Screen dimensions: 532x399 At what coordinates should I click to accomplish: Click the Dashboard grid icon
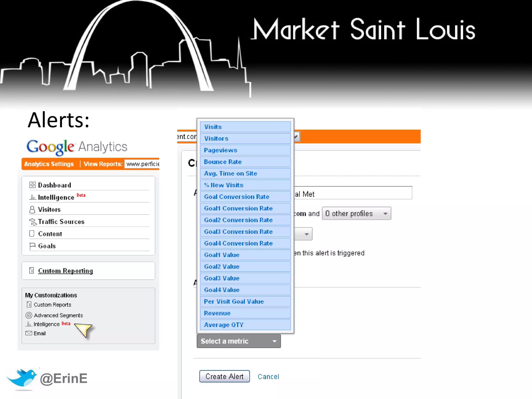(32, 185)
